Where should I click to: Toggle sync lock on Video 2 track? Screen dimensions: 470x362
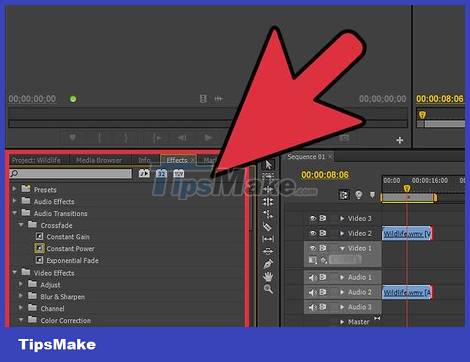click(323, 233)
